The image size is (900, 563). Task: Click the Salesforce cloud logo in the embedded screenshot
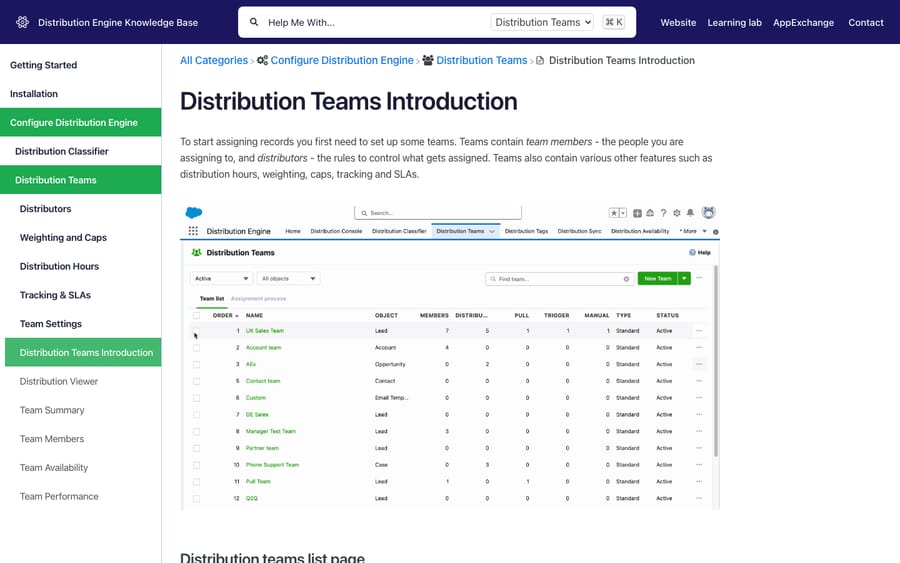pos(194,212)
